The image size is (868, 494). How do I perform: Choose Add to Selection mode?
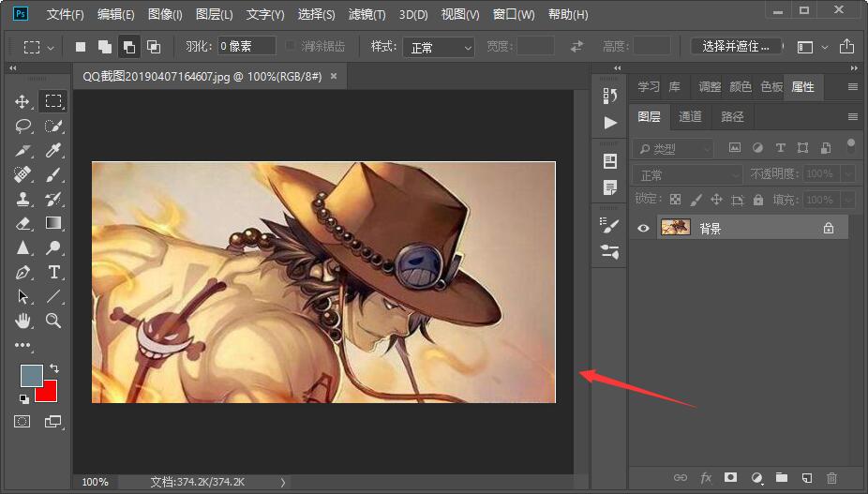tap(105, 47)
